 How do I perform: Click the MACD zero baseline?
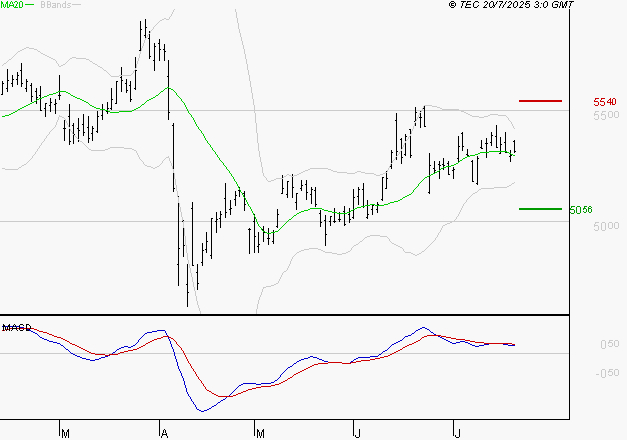285,353
